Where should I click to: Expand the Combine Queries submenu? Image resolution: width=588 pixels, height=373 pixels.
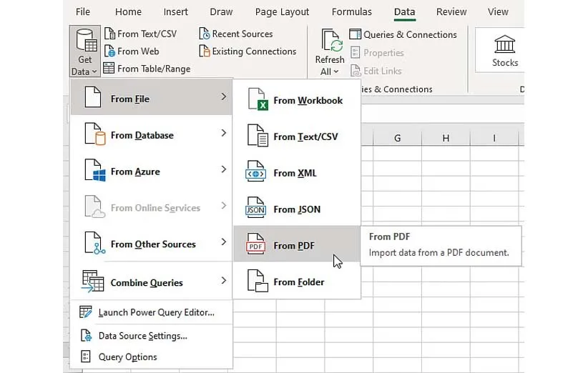pos(223,281)
